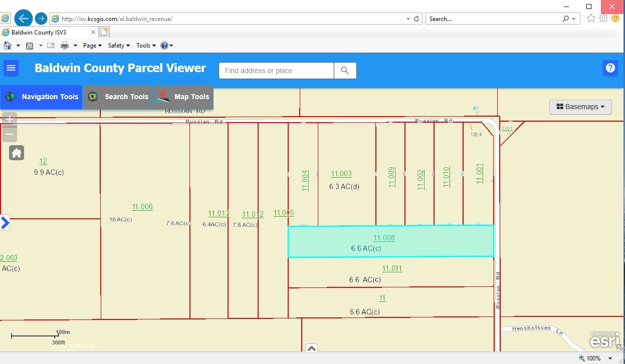Zoom in with the map plus button
625x364 pixels.
[9, 120]
